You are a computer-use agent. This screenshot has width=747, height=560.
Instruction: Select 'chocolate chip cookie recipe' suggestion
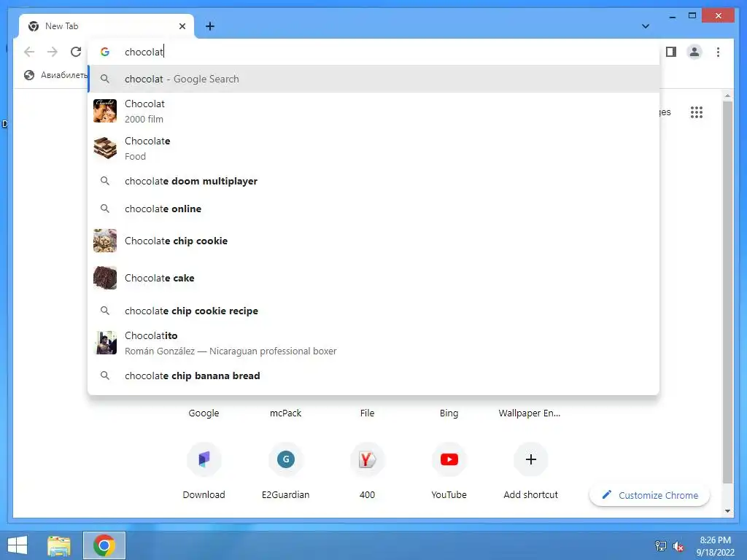coord(373,311)
